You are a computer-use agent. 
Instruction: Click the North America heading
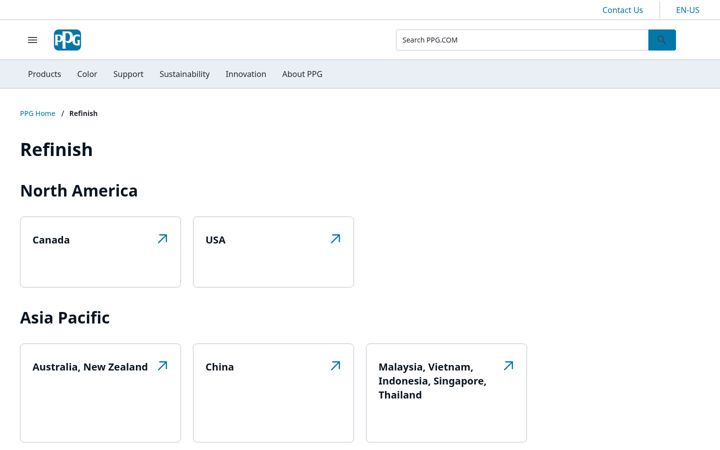tap(79, 191)
